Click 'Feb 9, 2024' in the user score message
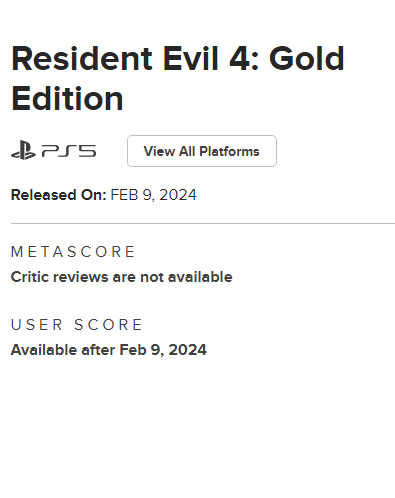 click(163, 350)
